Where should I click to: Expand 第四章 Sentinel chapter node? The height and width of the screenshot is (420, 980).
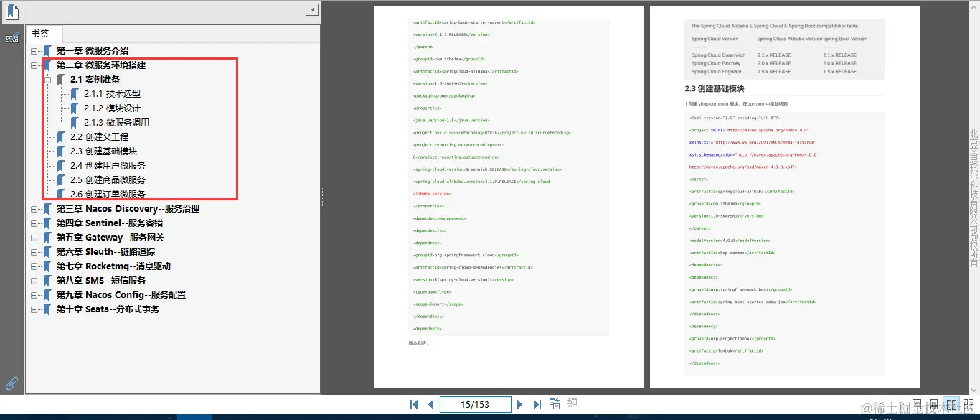[x=34, y=223]
